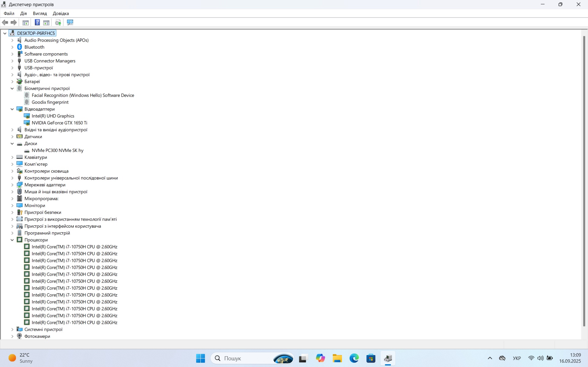Click the vertical scrollbar in device tree

tap(584, 181)
